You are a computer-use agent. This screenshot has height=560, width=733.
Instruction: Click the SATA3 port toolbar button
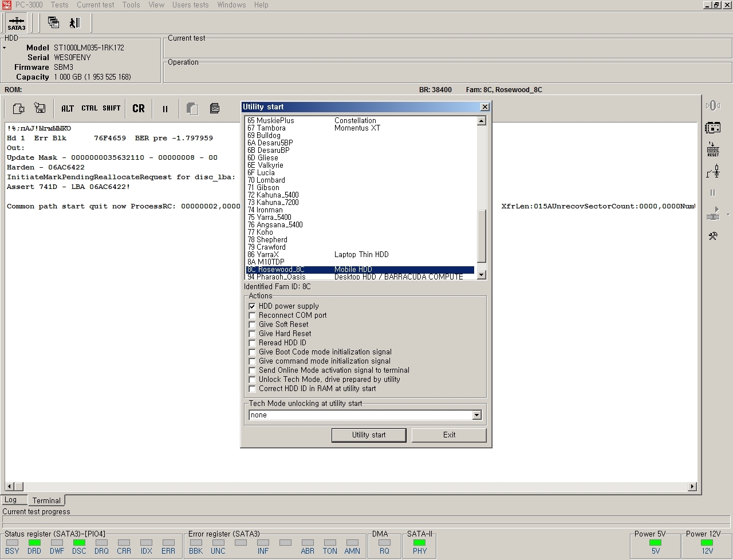click(17, 23)
